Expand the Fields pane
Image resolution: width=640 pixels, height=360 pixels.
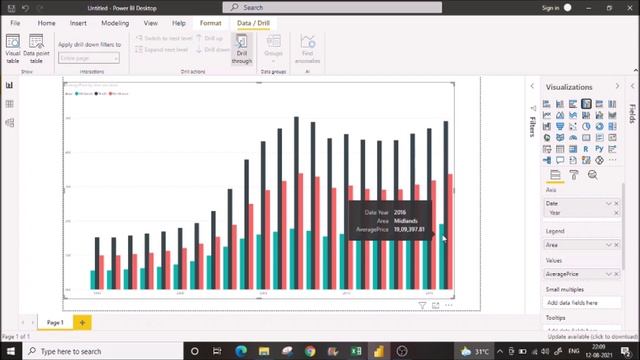pos(632,86)
